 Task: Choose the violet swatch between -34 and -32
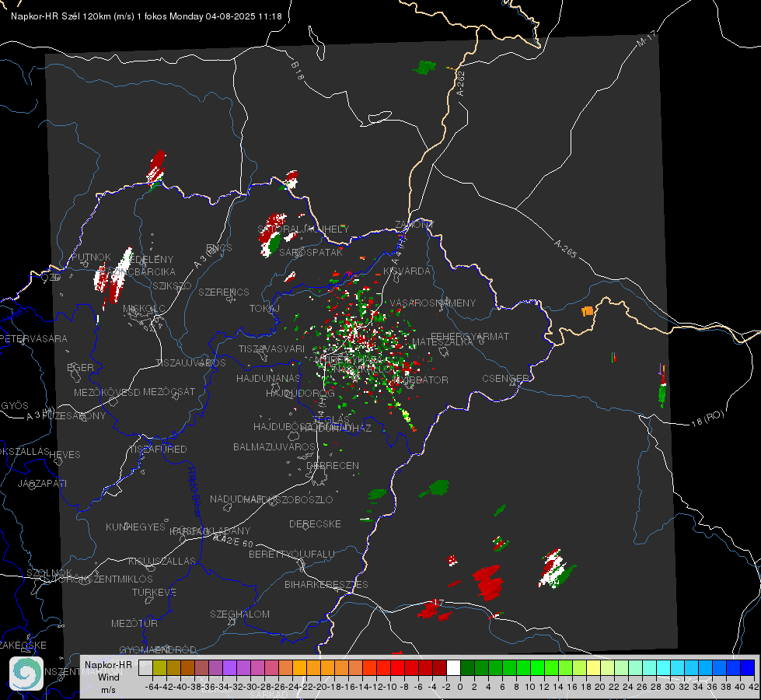click(x=229, y=667)
